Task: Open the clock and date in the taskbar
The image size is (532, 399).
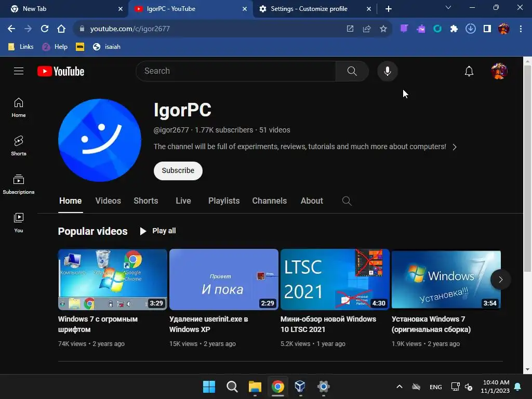Action: (495, 387)
